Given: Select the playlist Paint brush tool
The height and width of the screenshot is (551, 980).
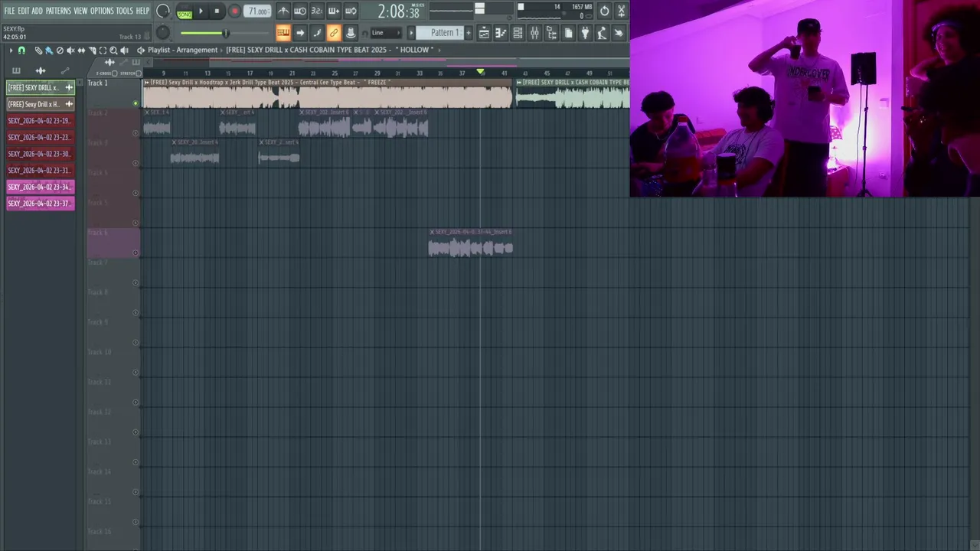Looking at the screenshot, I should pos(49,51).
